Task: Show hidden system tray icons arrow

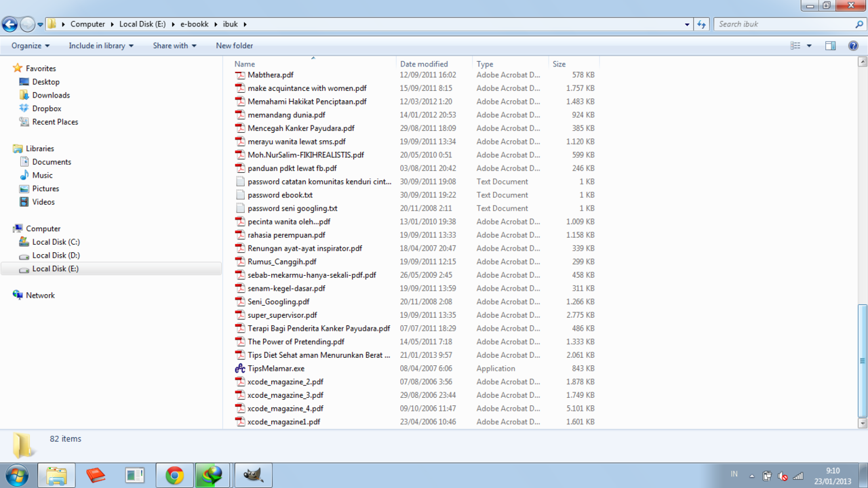Action: click(752, 476)
